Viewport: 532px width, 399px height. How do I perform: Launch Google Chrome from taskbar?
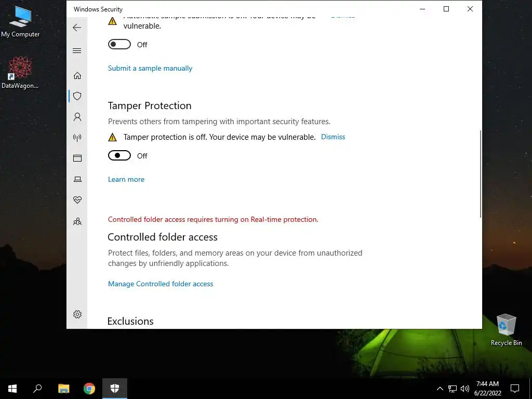tap(89, 389)
